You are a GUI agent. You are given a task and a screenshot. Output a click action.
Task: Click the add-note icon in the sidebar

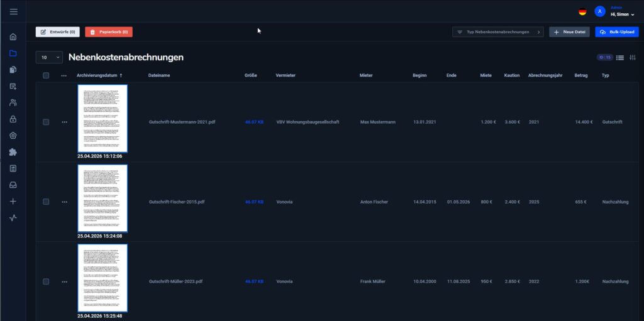coord(13,86)
